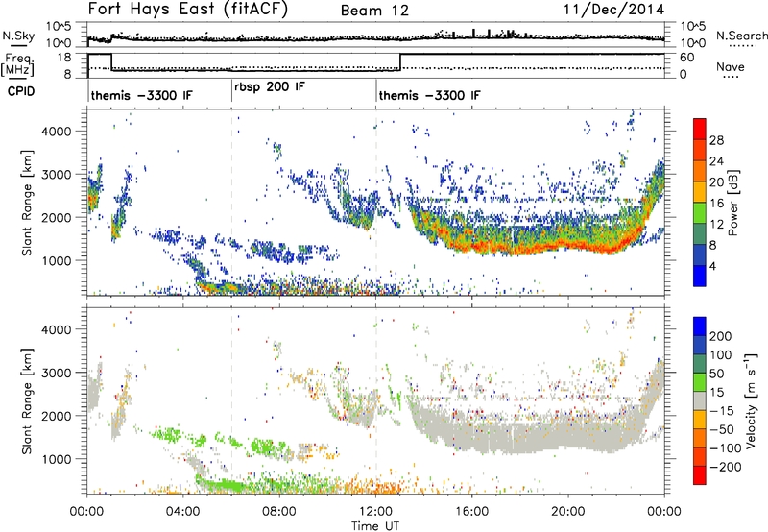Click the 'Time UT' axis label
This screenshot has width=768, height=532.
click(x=375, y=526)
